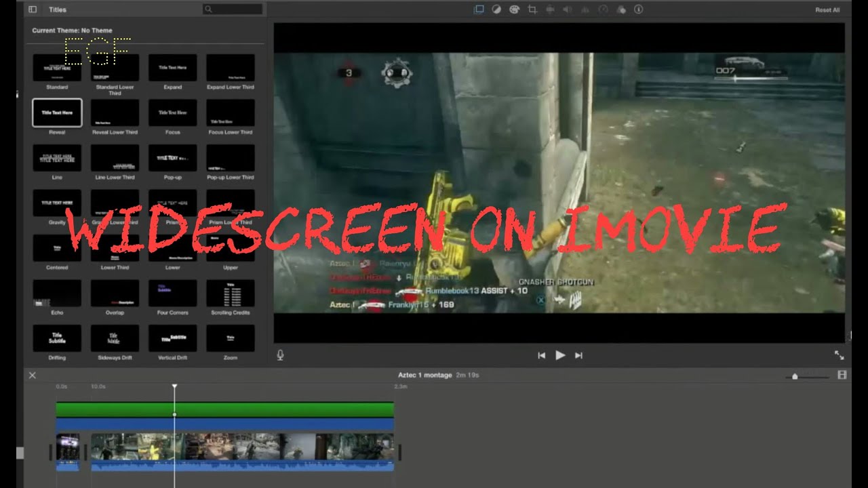Select the Expand title thumbnail

(173, 68)
